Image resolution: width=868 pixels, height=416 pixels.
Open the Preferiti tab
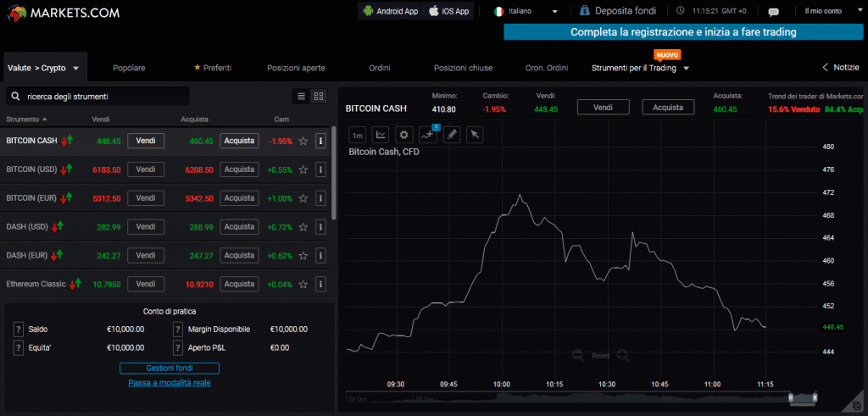click(x=213, y=68)
